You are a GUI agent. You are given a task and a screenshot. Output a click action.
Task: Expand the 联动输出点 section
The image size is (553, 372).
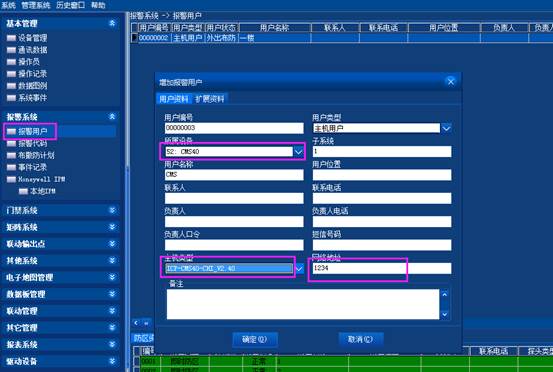point(112,244)
